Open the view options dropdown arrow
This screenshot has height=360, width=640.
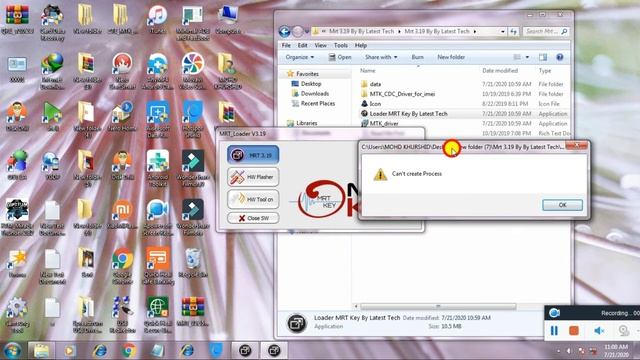point(527,57)
